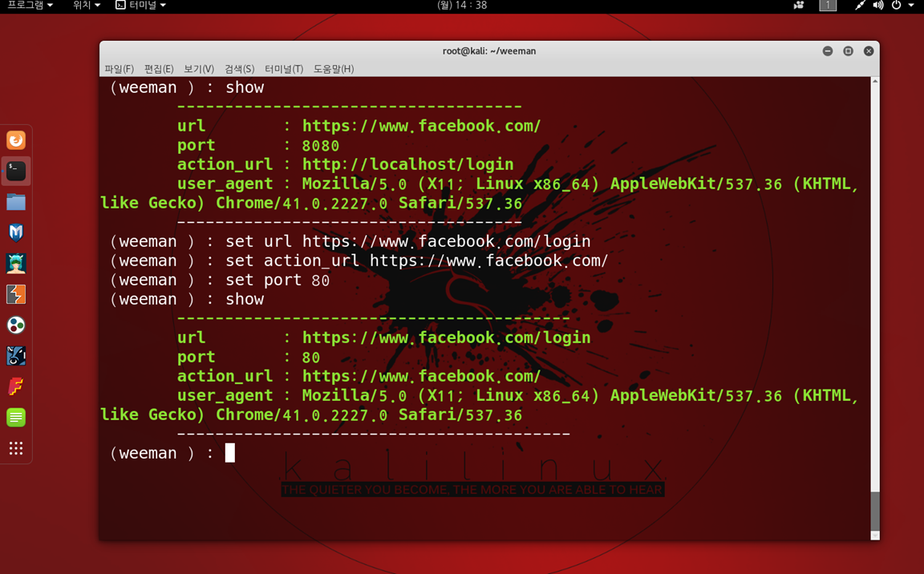Click the network status icon in top bar
This screenshot has width=924, height=574.
point(861,6)
